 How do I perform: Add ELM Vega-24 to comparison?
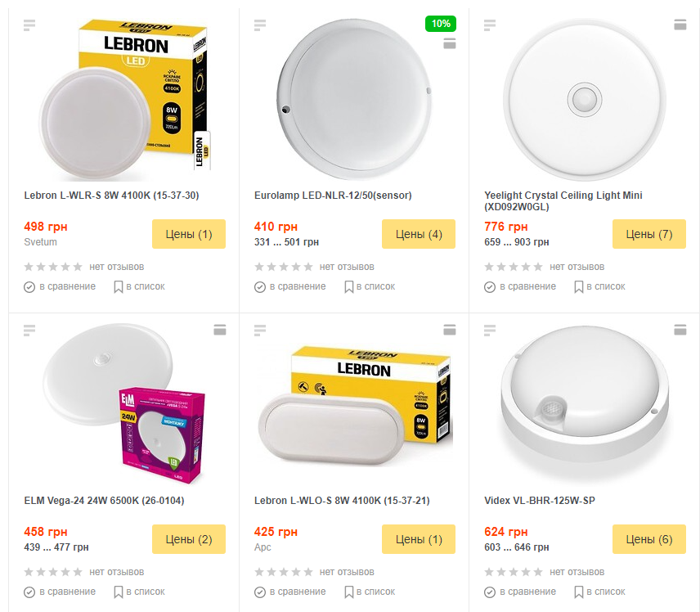(x=60, y=592)
